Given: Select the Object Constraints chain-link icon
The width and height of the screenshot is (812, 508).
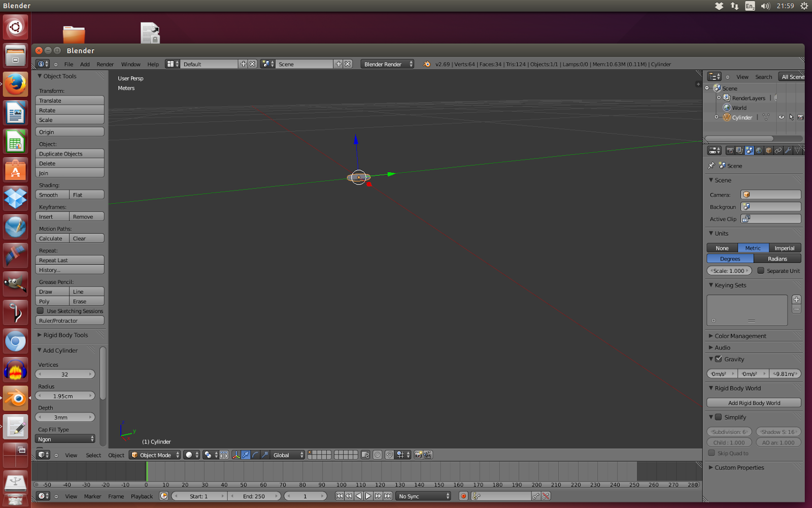Looking at the screenshot, I should [x=779, y=150].
